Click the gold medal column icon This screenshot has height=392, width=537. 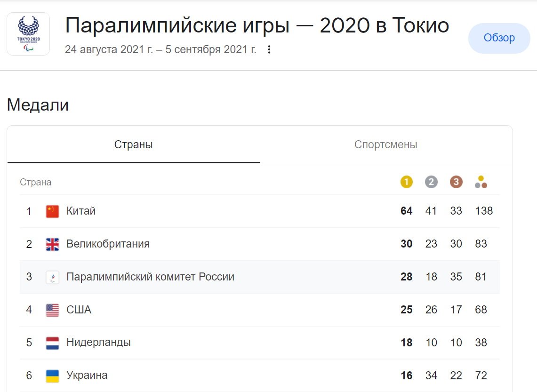click(407, 182)
